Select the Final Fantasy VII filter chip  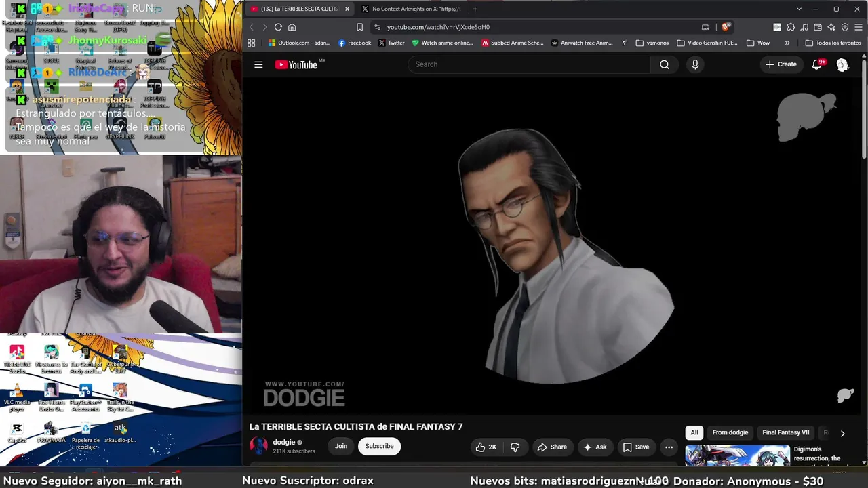[786, 432]
